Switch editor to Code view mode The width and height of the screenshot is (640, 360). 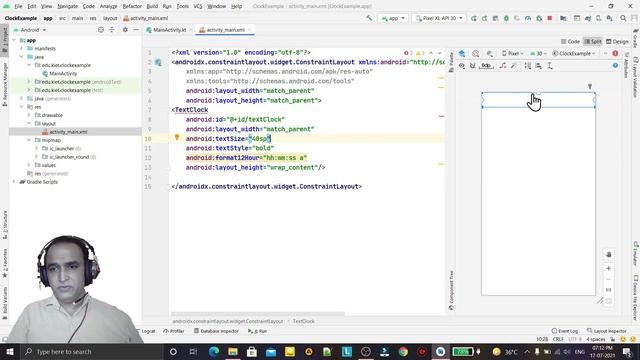570,42
